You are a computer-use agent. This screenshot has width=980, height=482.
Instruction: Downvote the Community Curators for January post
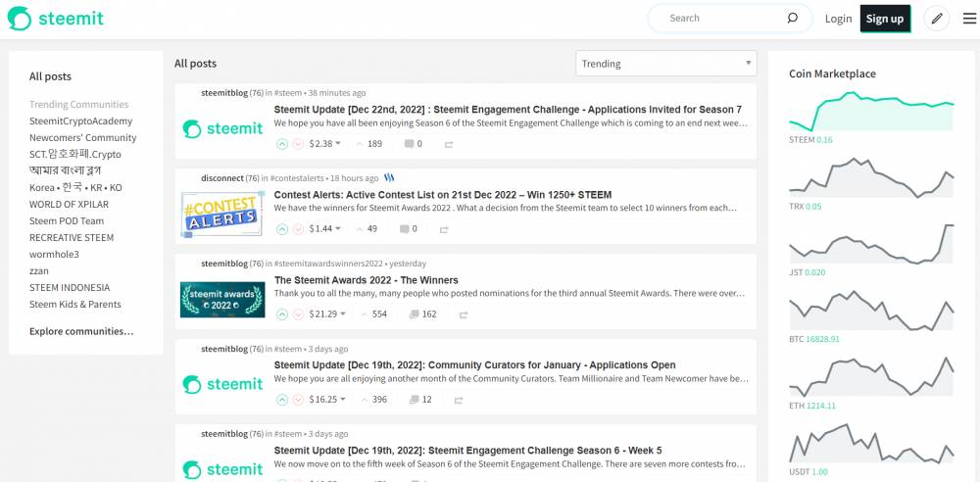click(x=298, y=400)
